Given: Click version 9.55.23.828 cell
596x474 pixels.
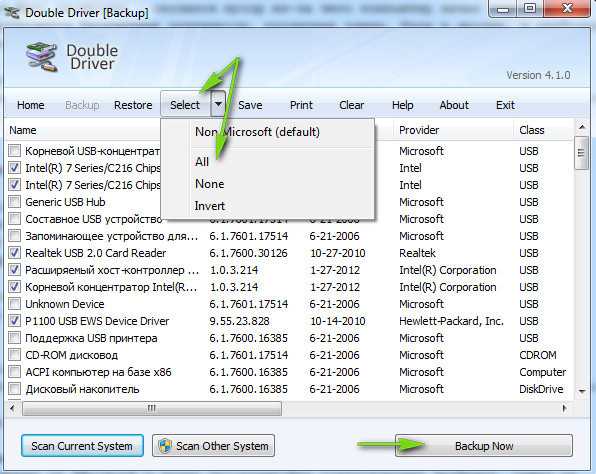Looking at the screenshot, I should (x=239, y=321).
